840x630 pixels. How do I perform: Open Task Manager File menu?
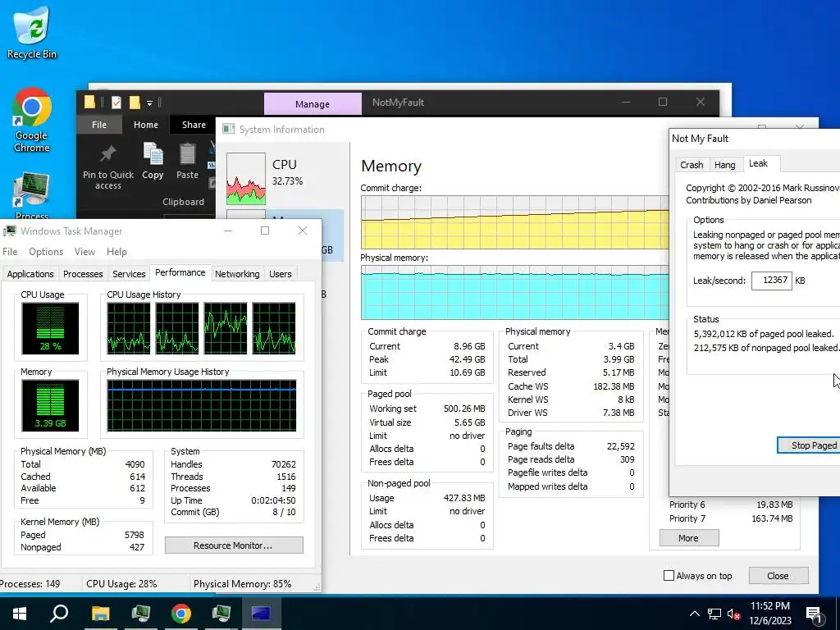(10, 251)
